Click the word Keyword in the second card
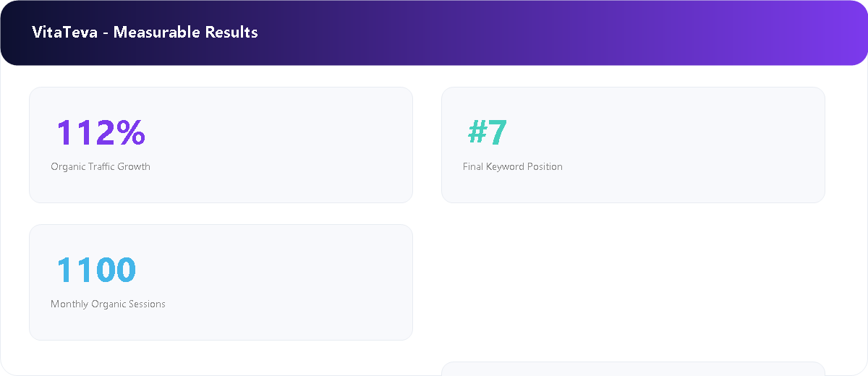Viewport: 868px width, 376px height. [503, 166]
